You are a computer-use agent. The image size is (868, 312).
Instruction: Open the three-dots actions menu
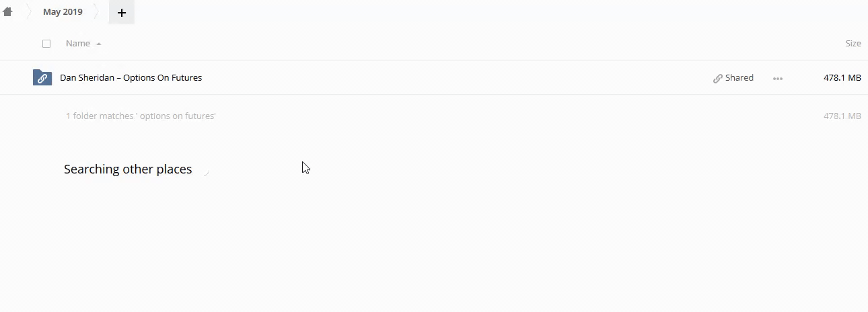point(778,78)
